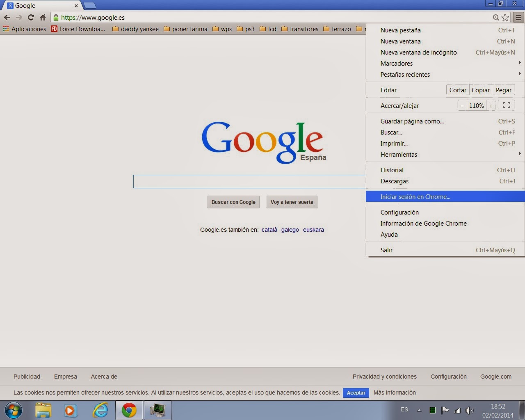The width and height of the screenshot is (525, 420).
Task: Open the poner tarima bookmark folder
Action: 185,29
